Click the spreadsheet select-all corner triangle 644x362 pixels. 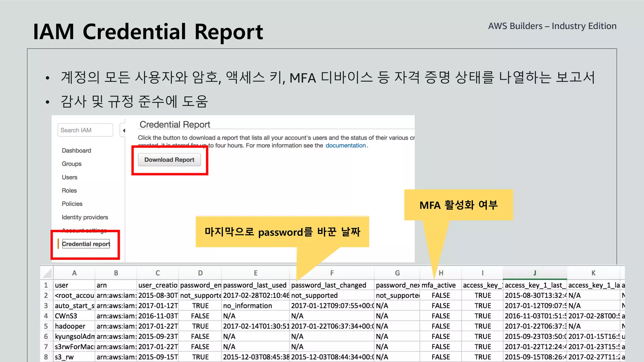click(x=47, y=273)
